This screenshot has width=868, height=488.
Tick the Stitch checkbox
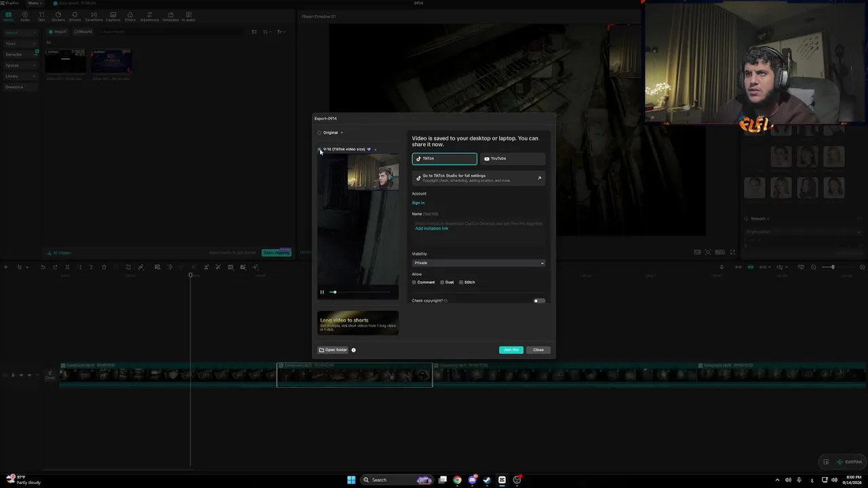coord(461,282)
